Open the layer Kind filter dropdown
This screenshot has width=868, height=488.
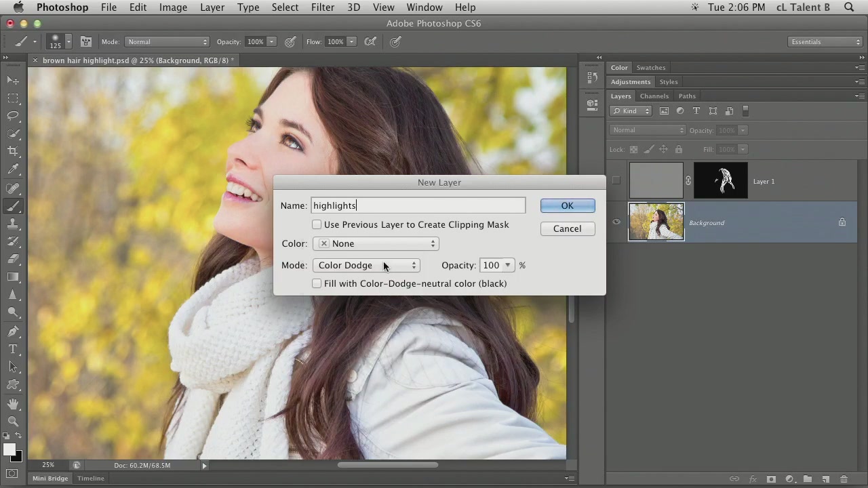click(631, 111)
